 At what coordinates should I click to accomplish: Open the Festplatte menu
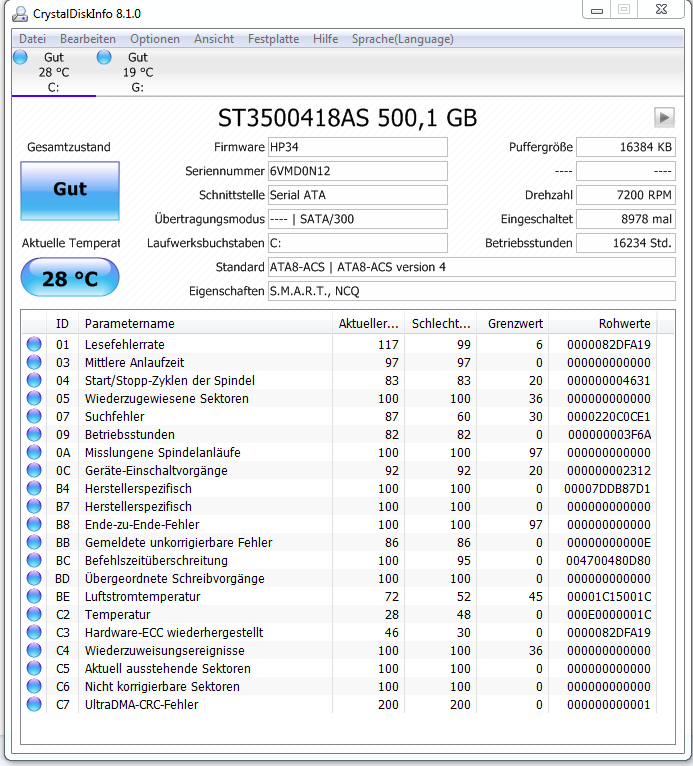[273, 39]
